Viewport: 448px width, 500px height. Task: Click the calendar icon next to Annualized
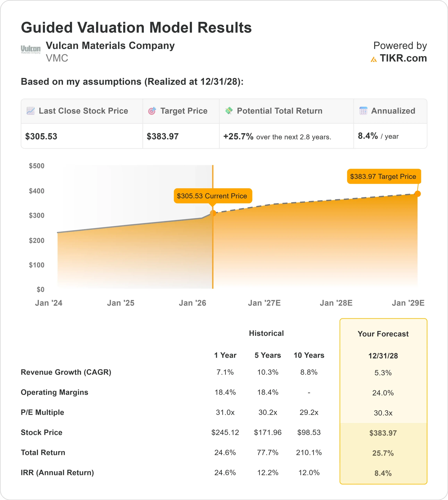pos(364,111)
